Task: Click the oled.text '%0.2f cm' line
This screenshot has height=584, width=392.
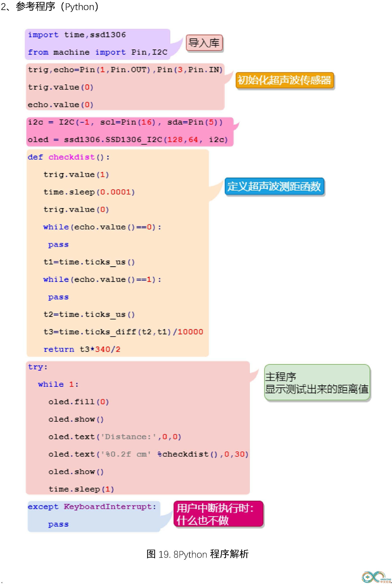Action: click(149, 454)
